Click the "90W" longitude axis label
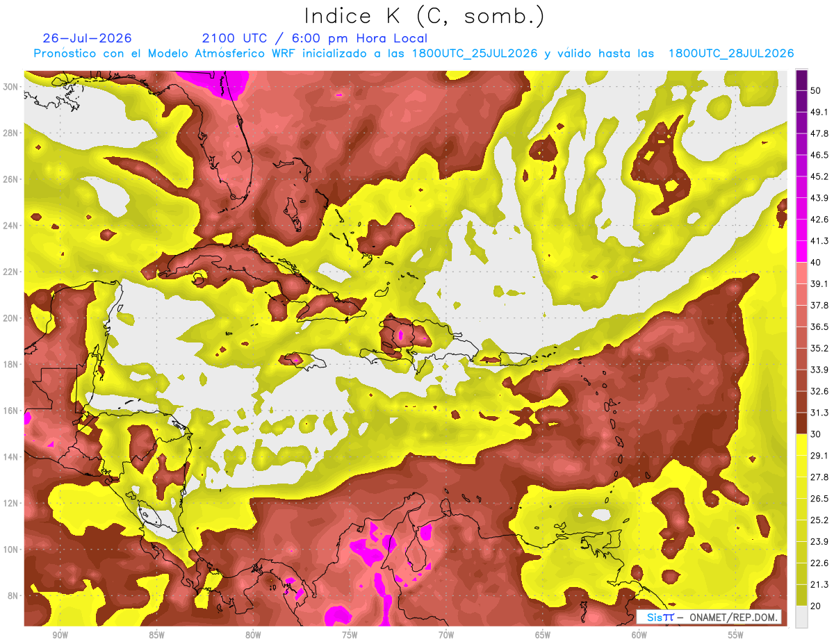The height and width of the screenshot is (644, 834). 60,636
